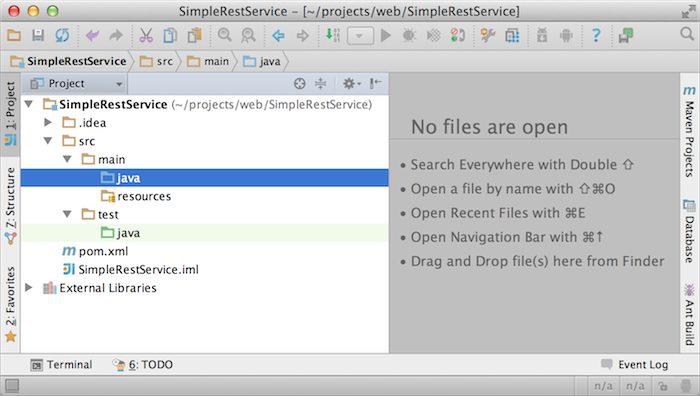Click the Save All disk icon
The image size is (700, 396).
(38, 35)
